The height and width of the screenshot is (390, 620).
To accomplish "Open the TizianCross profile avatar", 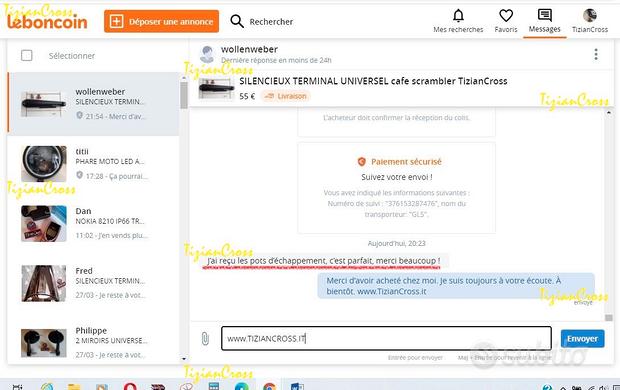I will [590, 15].
